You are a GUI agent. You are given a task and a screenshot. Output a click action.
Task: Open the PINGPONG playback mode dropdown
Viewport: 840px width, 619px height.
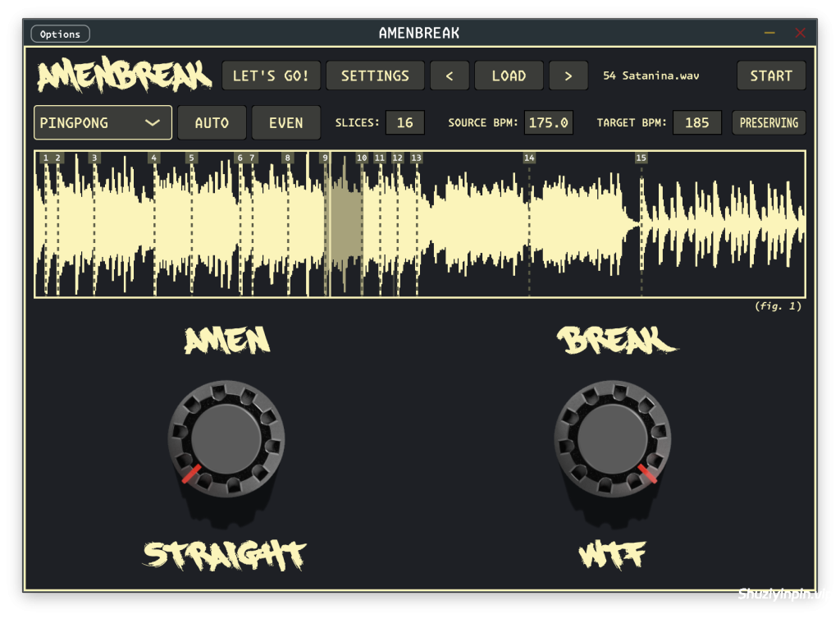(x=103, y=122)
